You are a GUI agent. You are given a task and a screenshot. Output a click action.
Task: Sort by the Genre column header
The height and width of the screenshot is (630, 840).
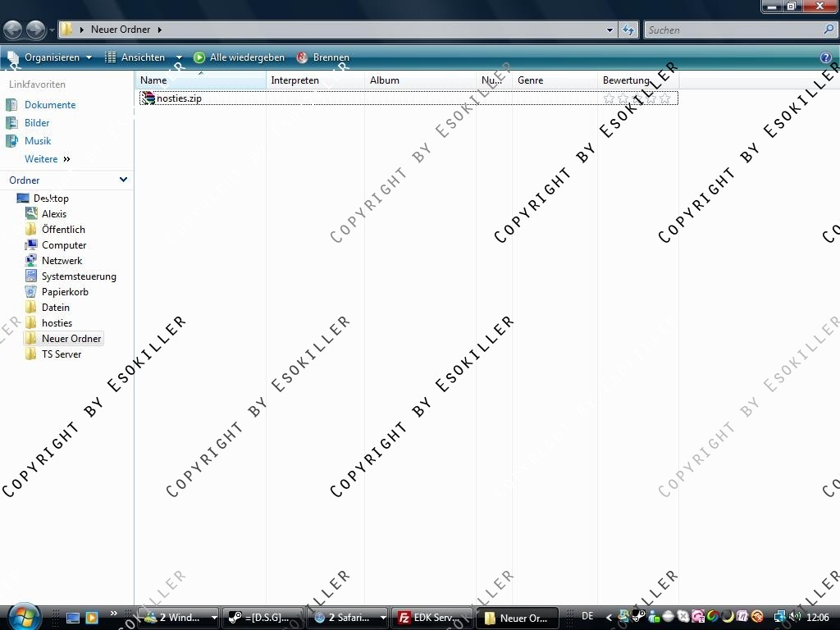555,80
